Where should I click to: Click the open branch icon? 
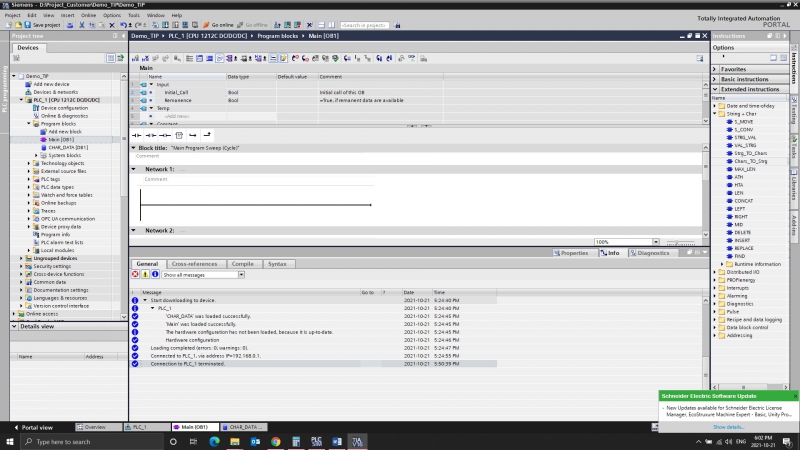(193, 135)
